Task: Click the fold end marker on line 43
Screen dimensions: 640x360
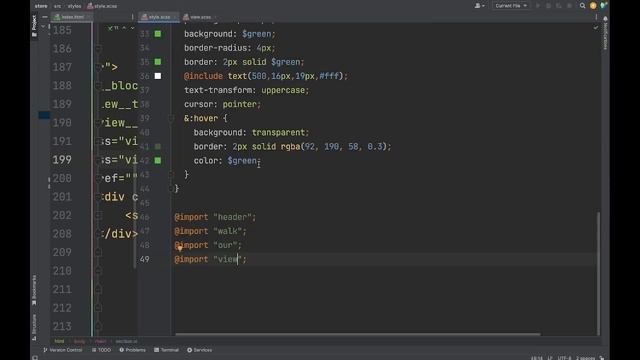Action: click(x=171, y=175)
